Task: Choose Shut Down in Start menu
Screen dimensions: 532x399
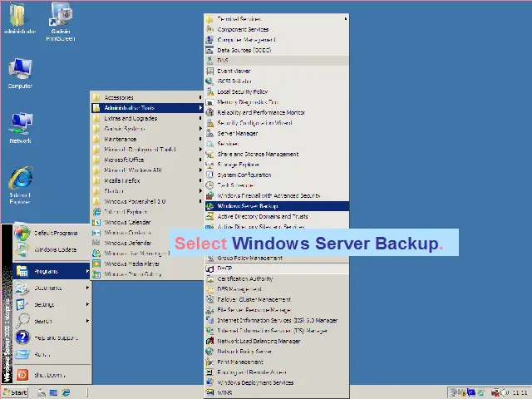Action: click(x=52, y=375)
